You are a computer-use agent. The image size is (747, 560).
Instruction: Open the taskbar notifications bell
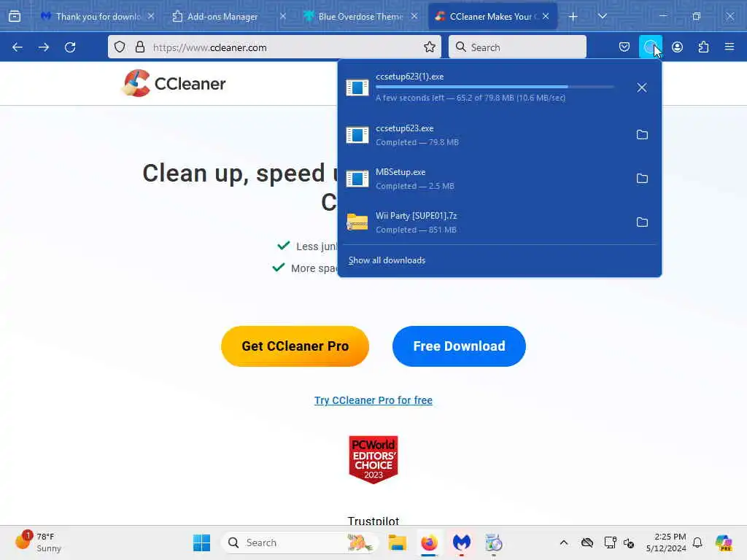point(697,542)
